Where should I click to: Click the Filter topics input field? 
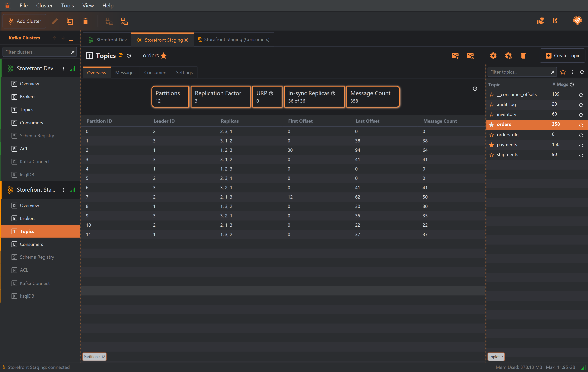coord(522,72)
